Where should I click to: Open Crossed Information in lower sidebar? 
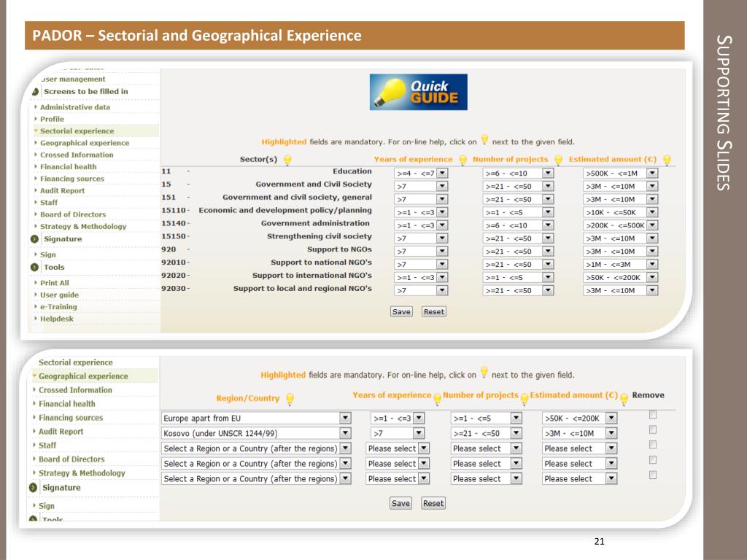click(75, 390)
